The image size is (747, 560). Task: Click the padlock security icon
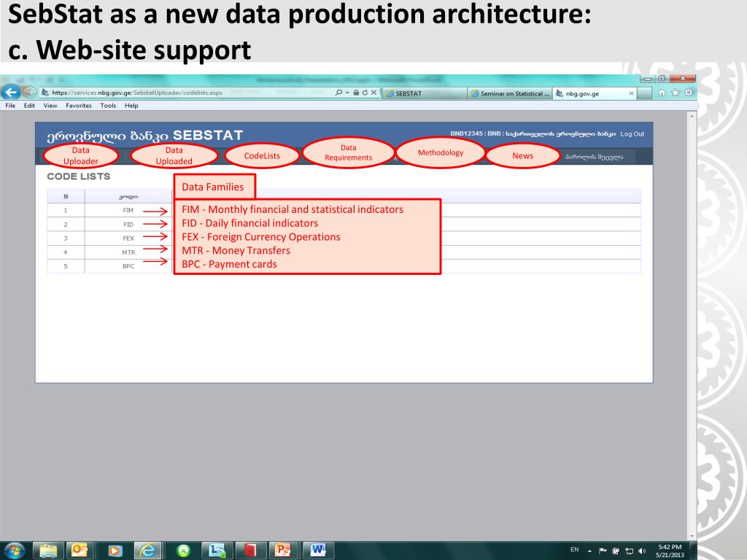(356, 93)
